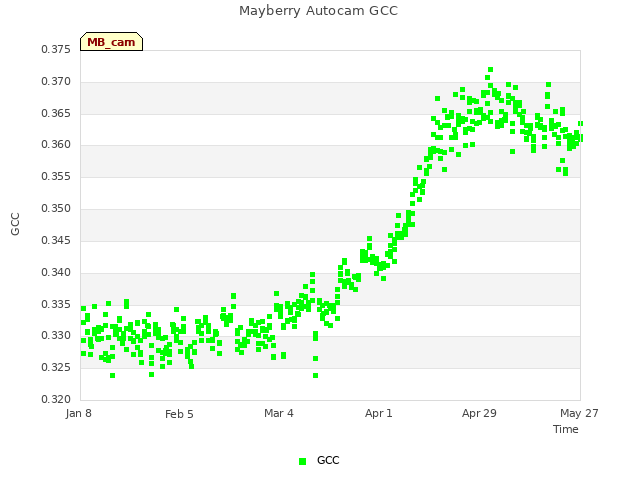Click the 0.360 y-axis value
This screenshot has height=480, width=640.
click(56, 144)
